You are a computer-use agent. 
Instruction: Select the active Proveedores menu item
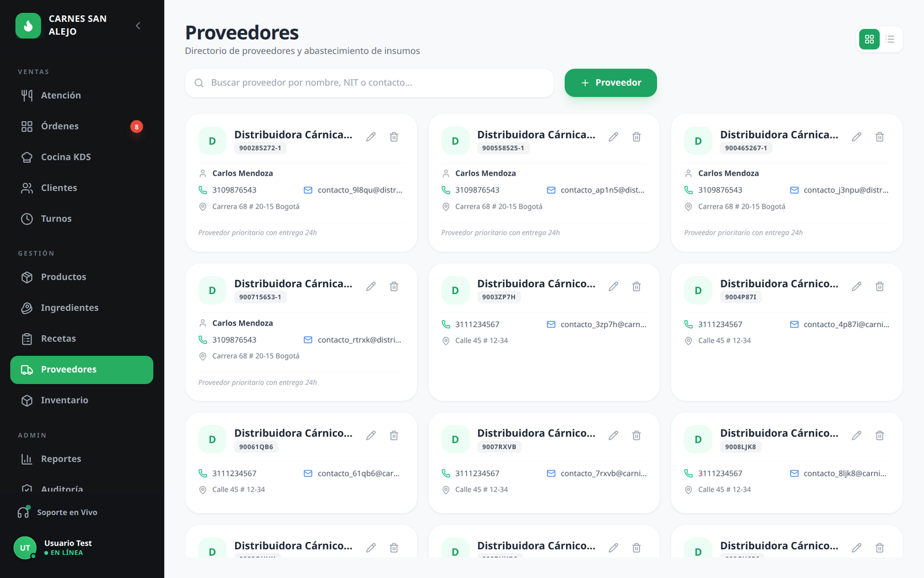tap(81, 369)
